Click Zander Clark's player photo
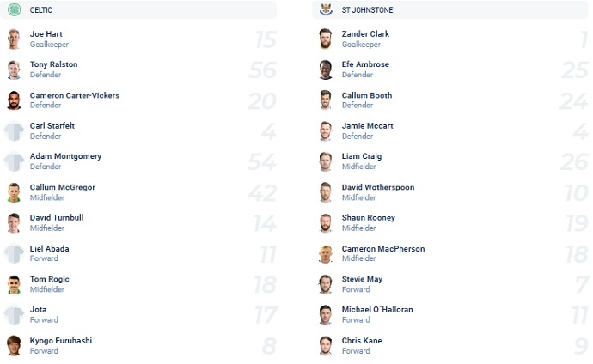Screen dimensions: 593x364 tap(326, 39)
